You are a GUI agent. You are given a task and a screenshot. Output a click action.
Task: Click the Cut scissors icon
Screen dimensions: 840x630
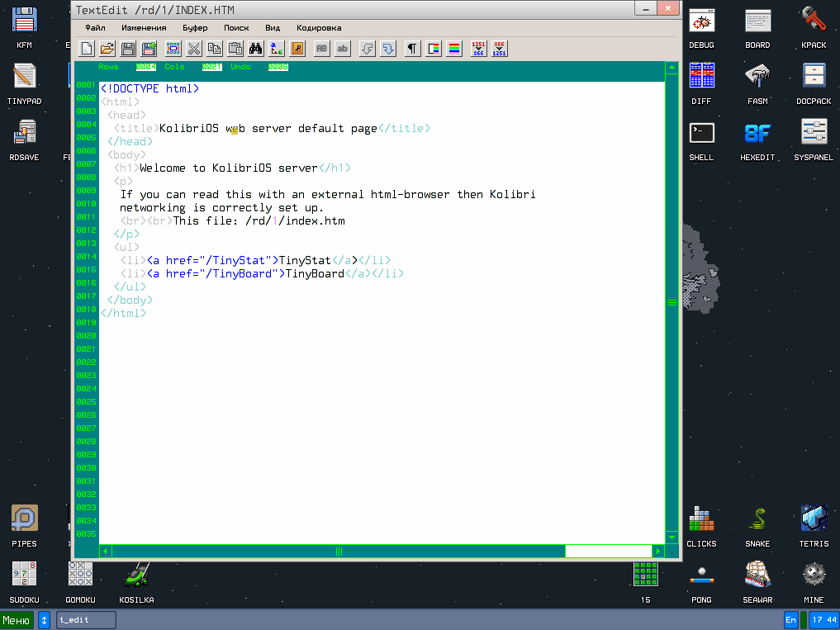193,49
